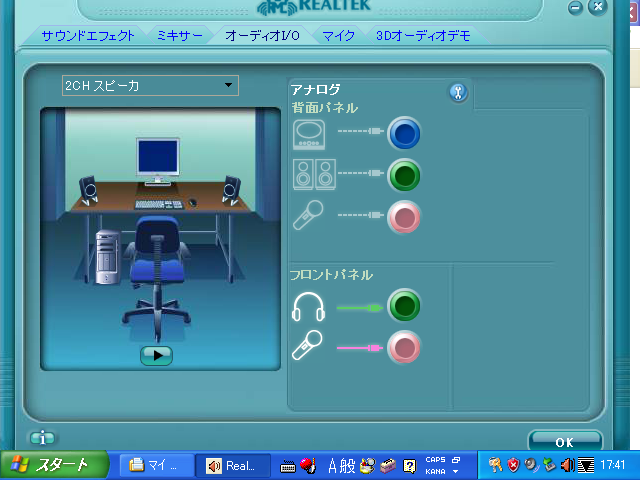
Task: Select the オーディオI/O tab
Action: tap(262, 36)
